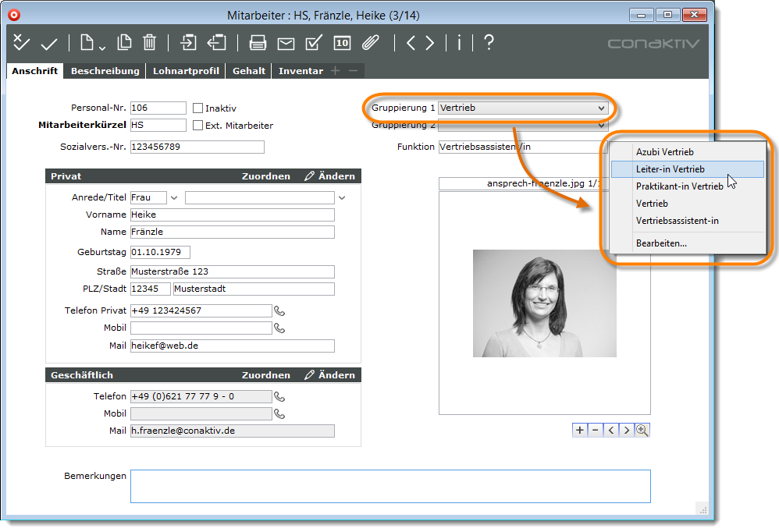This screenshot has height=532, width=779.
Task: Enable the Ext. Mitarbeiter checkbox
Action: 197,125
